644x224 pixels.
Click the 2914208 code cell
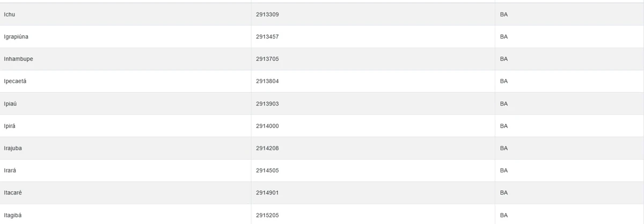(267, 148)
